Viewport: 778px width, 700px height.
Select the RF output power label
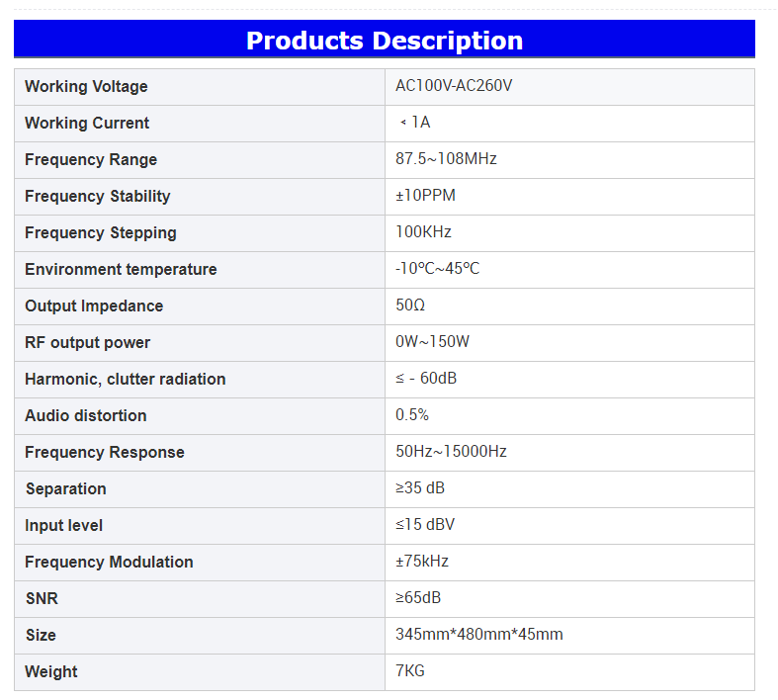click(x=87, y=343)
